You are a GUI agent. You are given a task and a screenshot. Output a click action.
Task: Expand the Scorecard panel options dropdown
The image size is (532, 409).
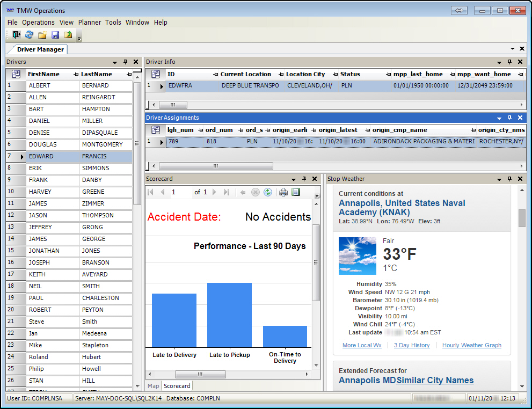pos(294,179)
